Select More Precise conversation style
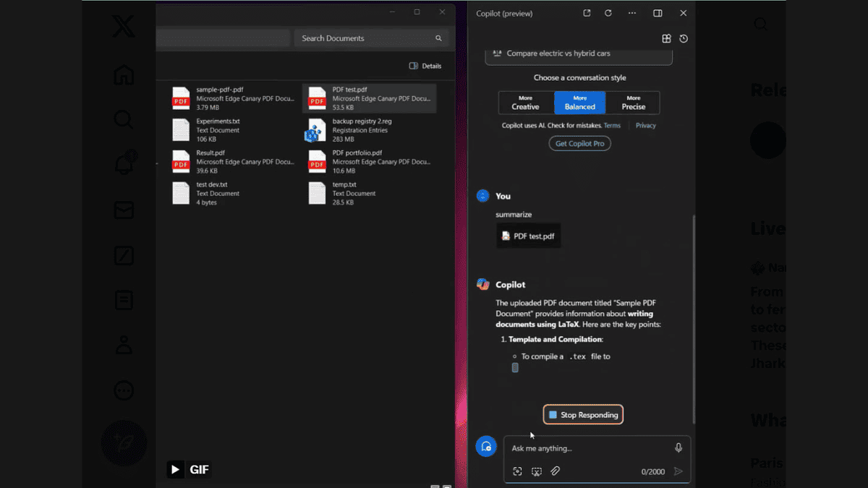Screen dimensions: 868x488 (633, 103)
